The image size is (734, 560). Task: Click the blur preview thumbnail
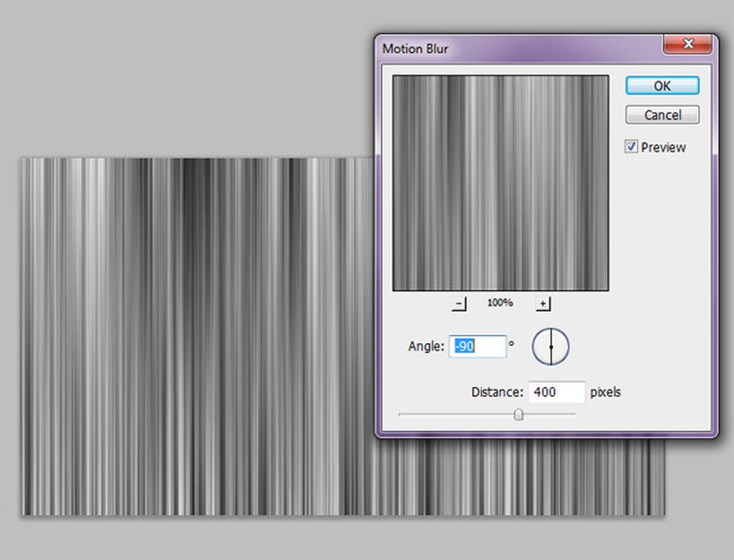[501, 183]
